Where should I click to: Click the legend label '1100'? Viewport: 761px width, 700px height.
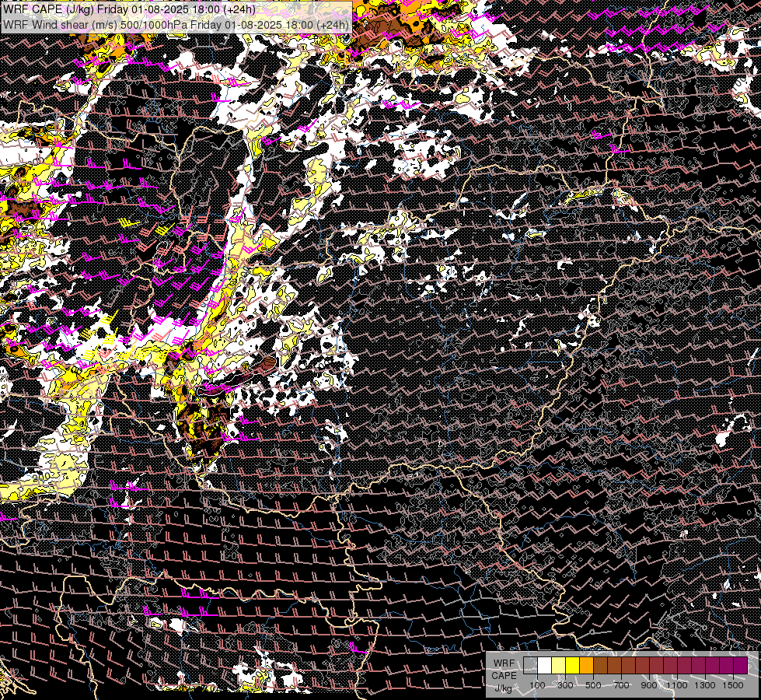coord(677,685)
